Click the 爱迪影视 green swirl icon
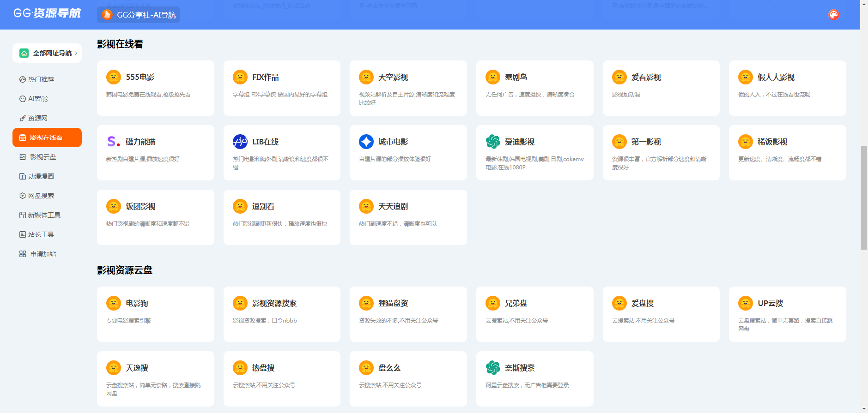 493,142
